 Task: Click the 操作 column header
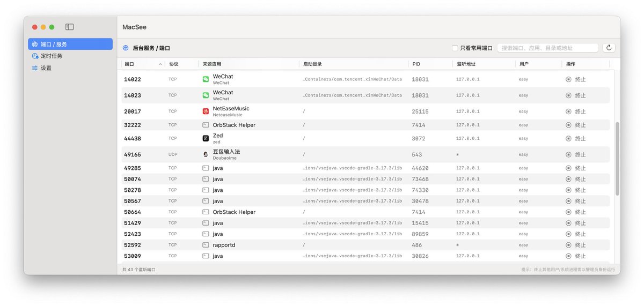coord(570,64)
